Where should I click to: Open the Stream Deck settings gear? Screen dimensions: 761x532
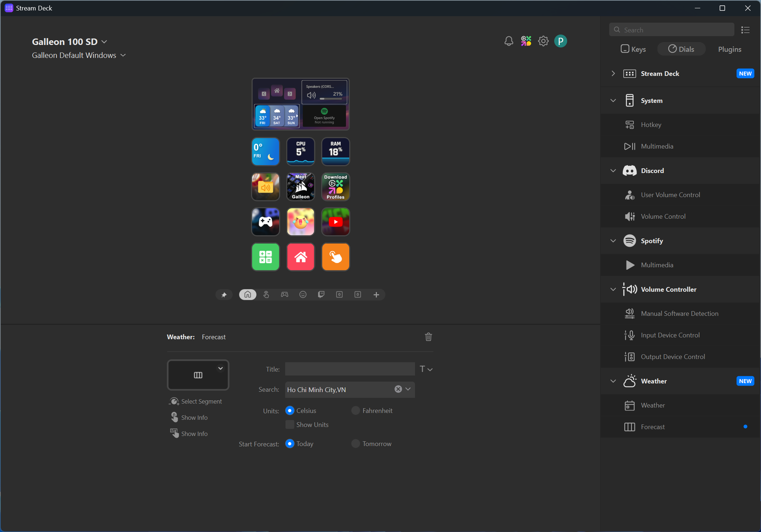(x=543, y=41)
